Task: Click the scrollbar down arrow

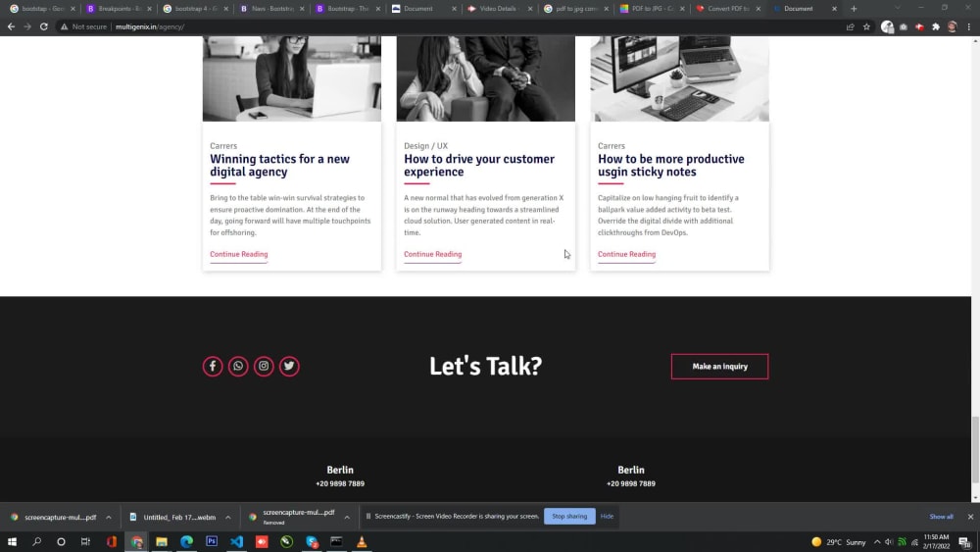Action: [975, 498]
